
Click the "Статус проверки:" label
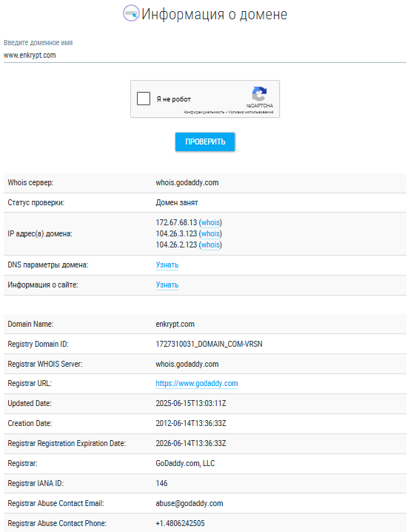(x=36, y=202)
